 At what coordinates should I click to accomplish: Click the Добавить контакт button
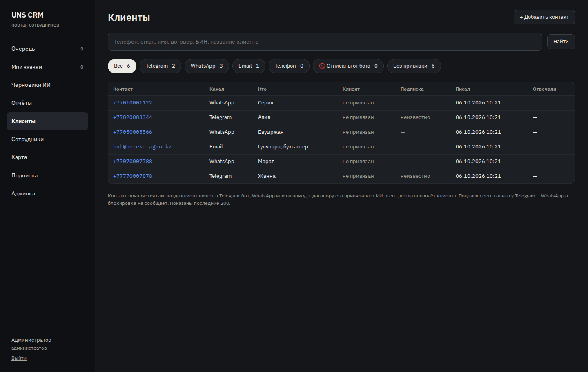pos(544,17)
